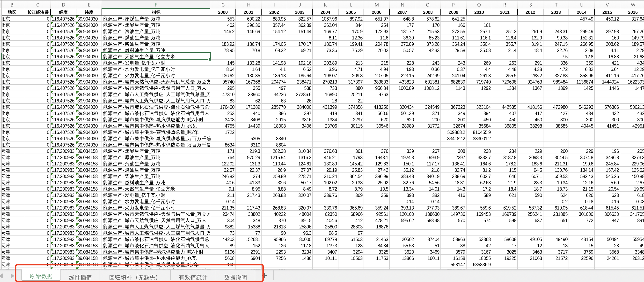Click the scroll sheet tabs left arrow
644x282 pixels.
(x=2, y=276)
